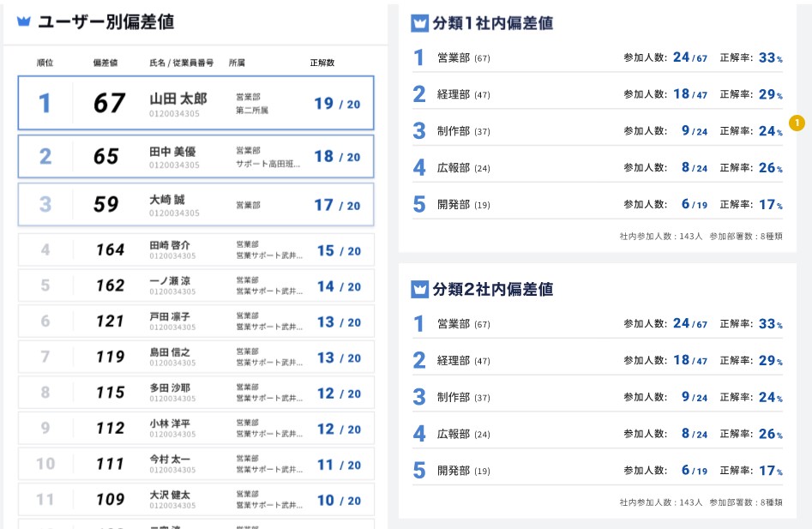812x529 pixels.
Task: Click 小林 洋平 ranking row
Action: [x=195, y=428]
